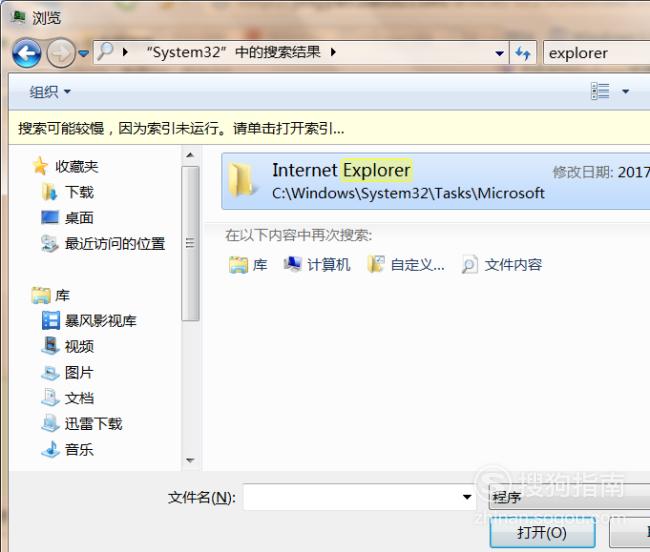Open the 下载 favorites folder
Screen dimensions: 650x552
point(68,192)
